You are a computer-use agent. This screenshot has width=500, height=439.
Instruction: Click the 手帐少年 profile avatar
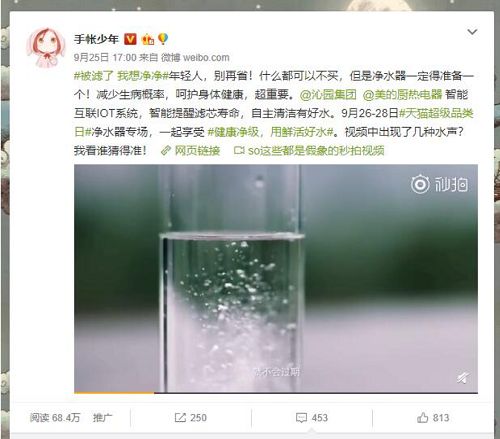point(46,48)
